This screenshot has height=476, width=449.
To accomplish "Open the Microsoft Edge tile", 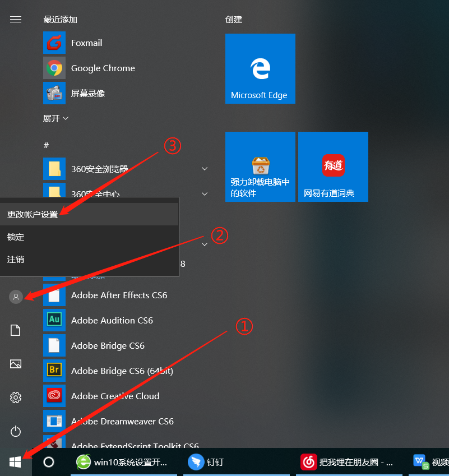I will [260, 68].
